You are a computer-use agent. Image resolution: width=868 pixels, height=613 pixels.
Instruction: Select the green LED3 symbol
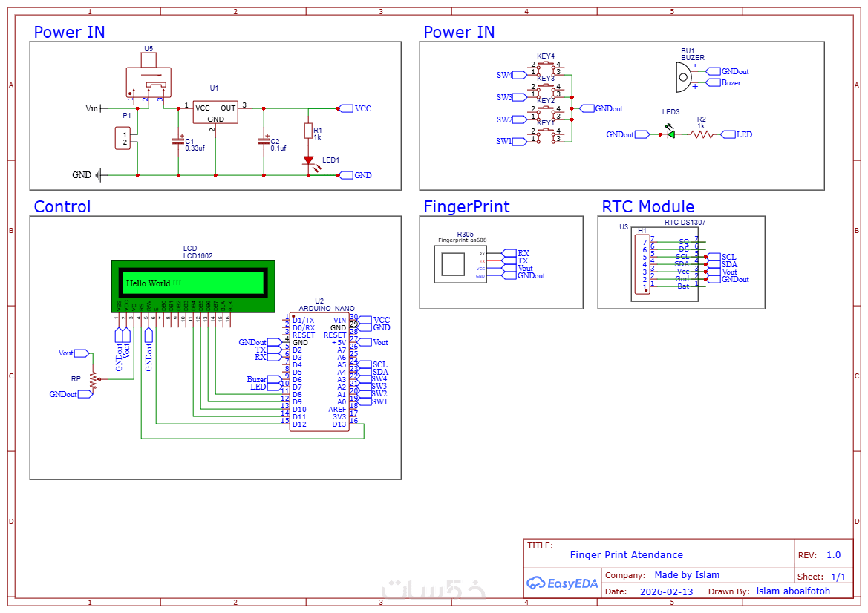671,134
